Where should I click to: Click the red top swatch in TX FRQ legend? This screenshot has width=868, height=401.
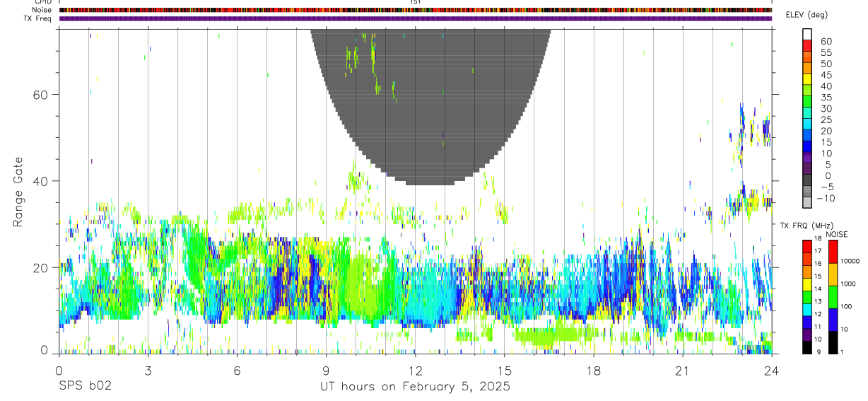click(807, 245)
